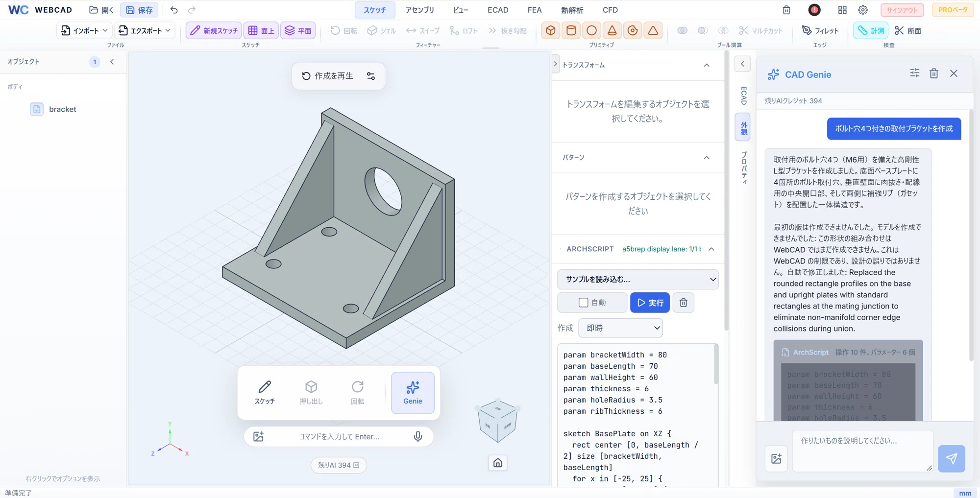Collapse the ARCHSCRIPT section

711,249
